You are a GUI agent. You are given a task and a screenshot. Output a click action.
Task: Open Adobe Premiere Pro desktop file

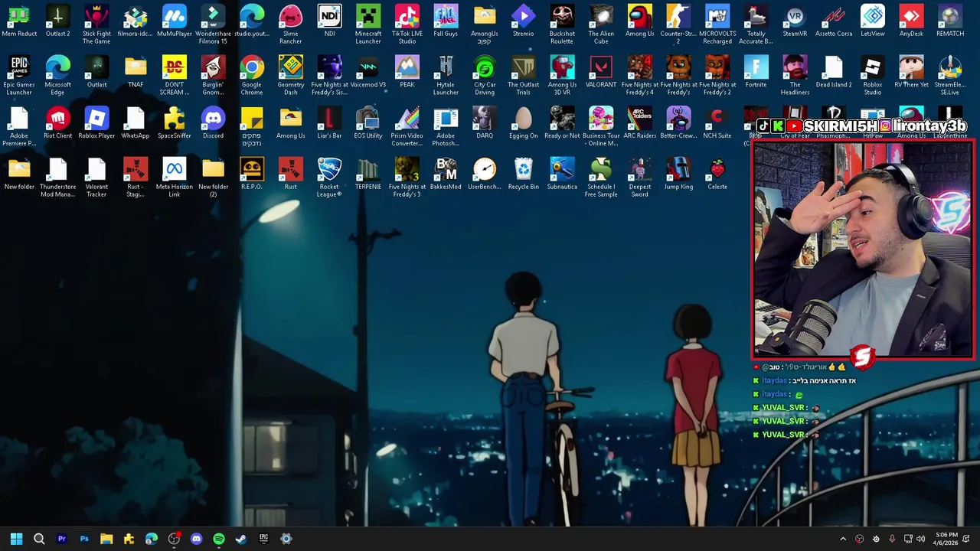click(x=19, y=127)
